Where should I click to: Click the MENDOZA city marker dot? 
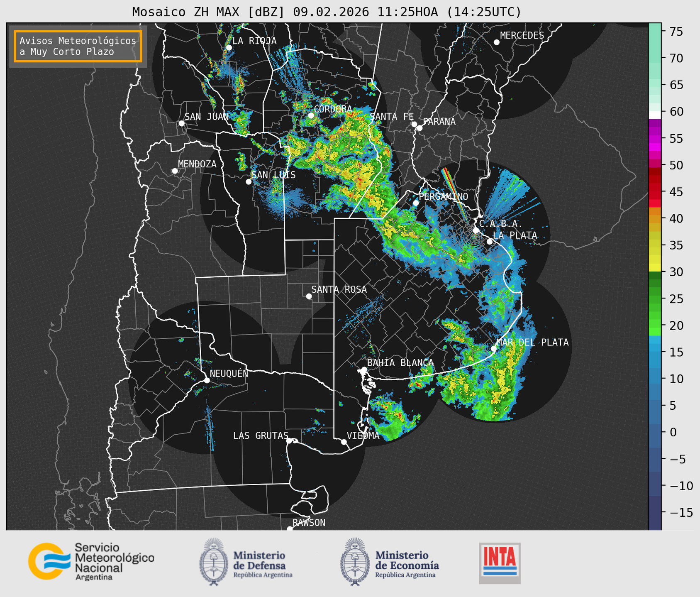pyautogui.click(x=175, y=171)
